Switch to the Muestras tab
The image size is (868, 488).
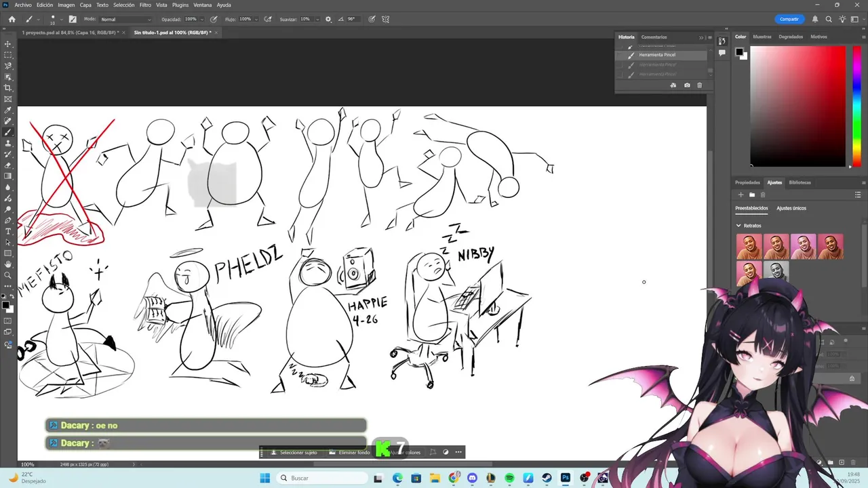coord(762,37)
